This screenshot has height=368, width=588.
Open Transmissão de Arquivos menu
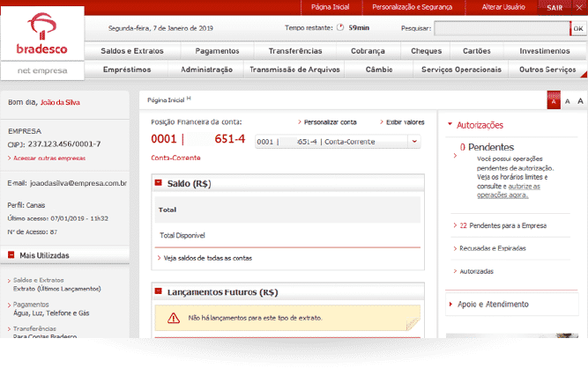294,70
